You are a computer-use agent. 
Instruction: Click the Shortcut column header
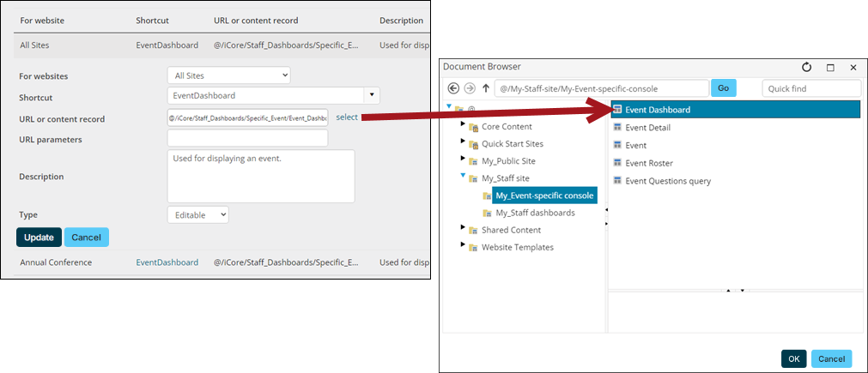[x=152, y=21]
